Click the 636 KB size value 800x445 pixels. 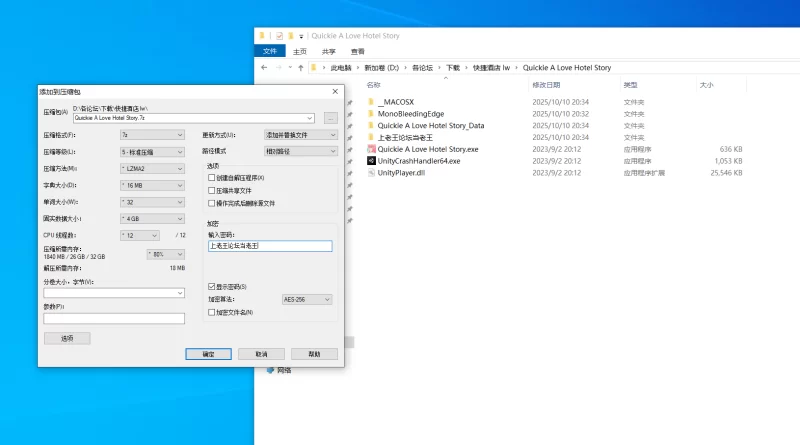click(x=731, y=149)
